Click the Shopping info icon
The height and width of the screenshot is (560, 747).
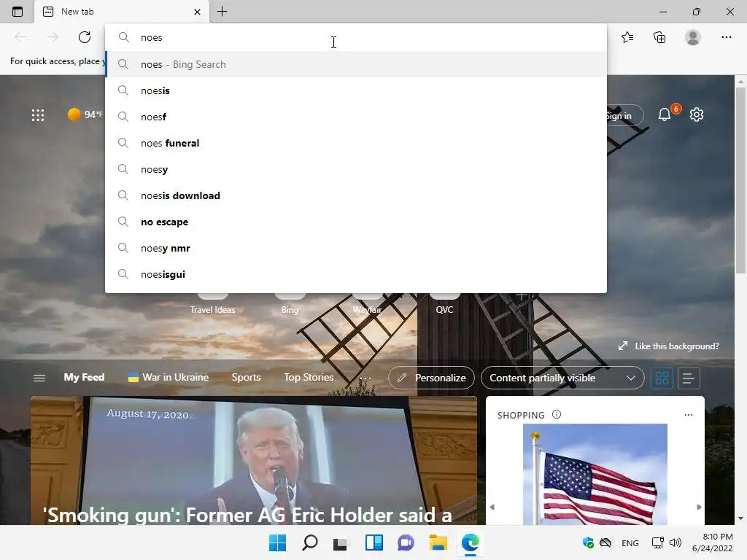point(557,414)
